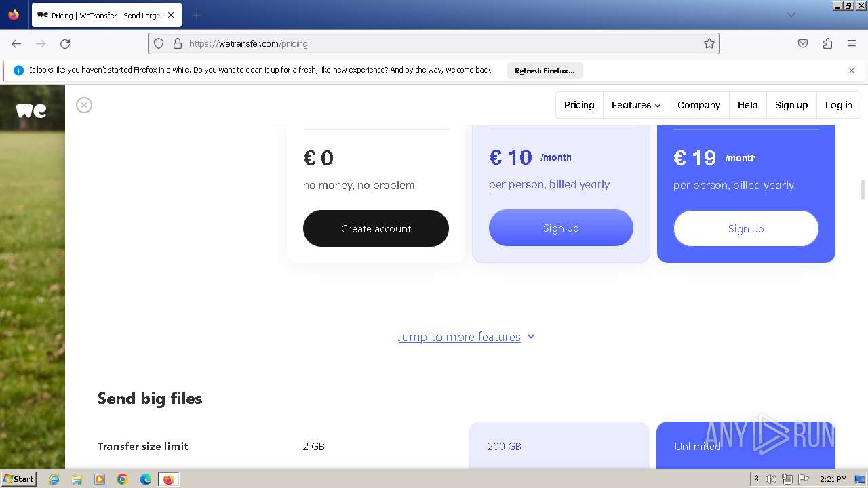
Task: Click the WeTransfer logo
Action: [31, 110]
